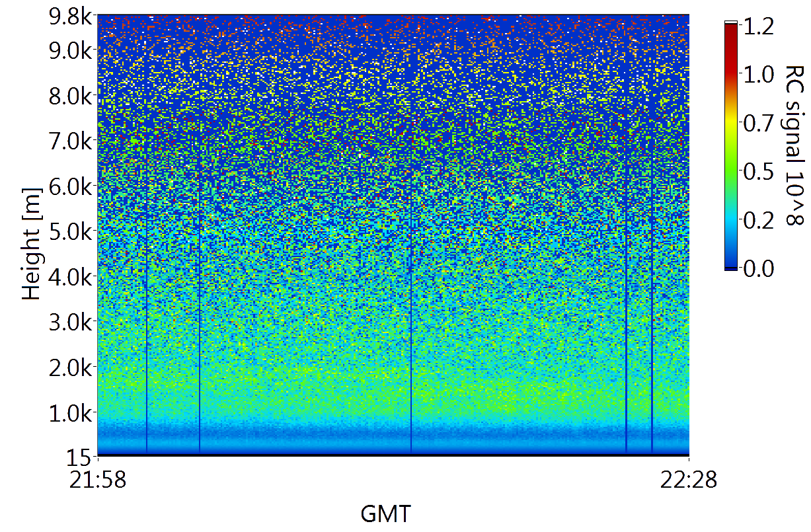Click the "GMT" x-axis title
811x532 pixels.
[x=385, y=513]
